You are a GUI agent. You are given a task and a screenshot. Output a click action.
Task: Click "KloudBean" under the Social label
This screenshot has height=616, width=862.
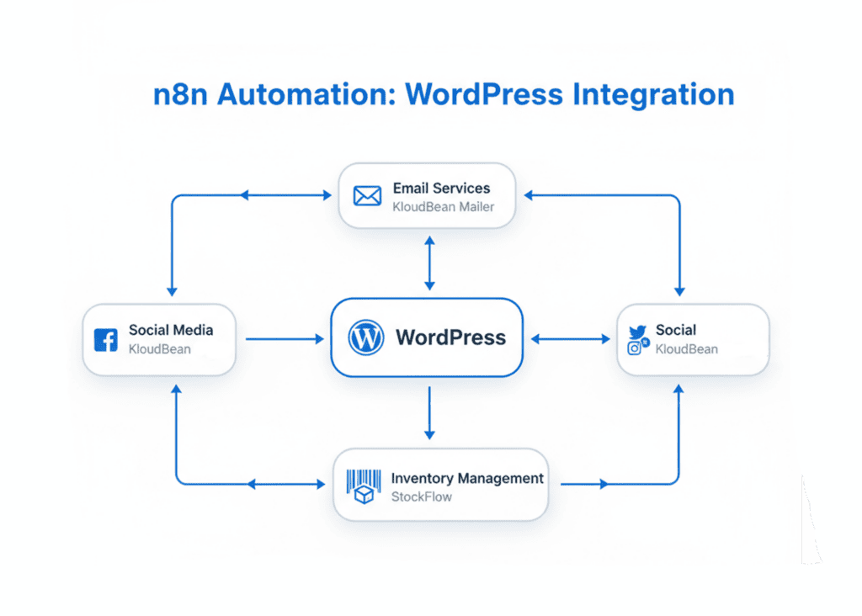[687, 349]
